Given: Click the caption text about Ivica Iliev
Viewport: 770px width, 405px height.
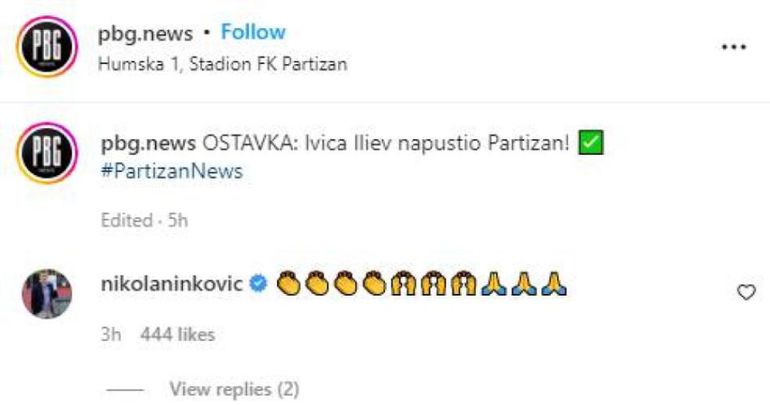Looking at the screenshot, I should click(386, 144).
